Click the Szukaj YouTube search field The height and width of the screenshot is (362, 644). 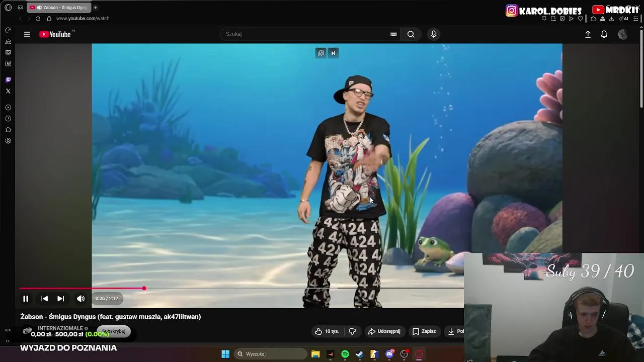pyautogui.click(x=306, y=34)
